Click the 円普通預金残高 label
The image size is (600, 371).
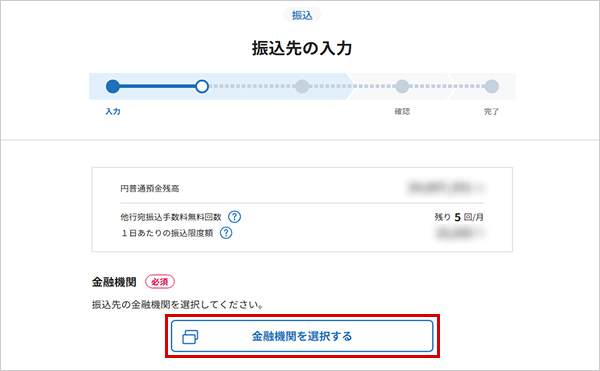[x=150, y=189]
